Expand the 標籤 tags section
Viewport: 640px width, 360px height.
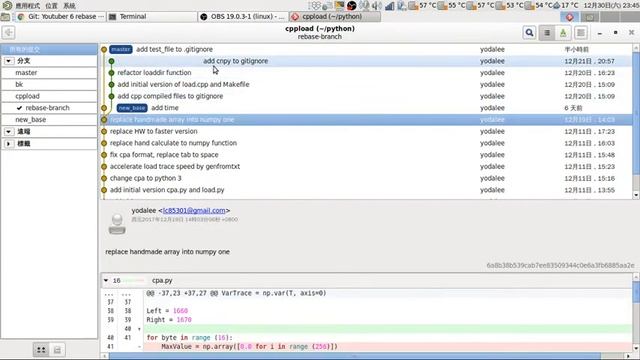(x=9, y=144)
